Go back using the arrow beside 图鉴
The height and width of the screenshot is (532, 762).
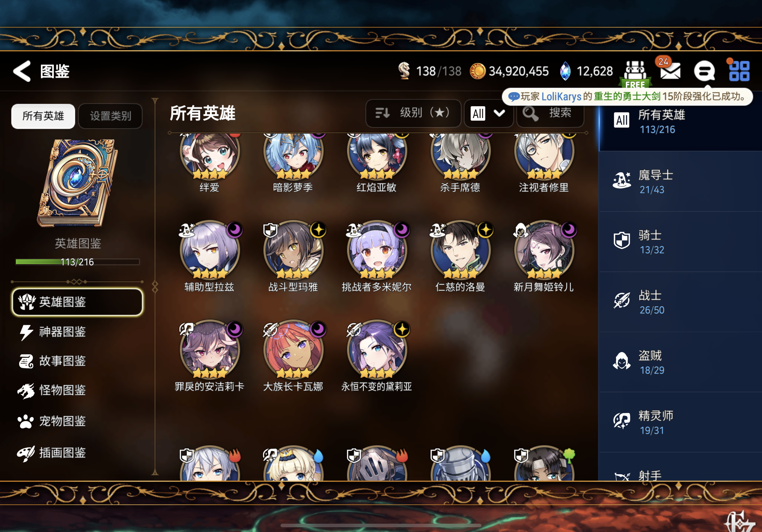pyautogui.click(x=22, y=71)
